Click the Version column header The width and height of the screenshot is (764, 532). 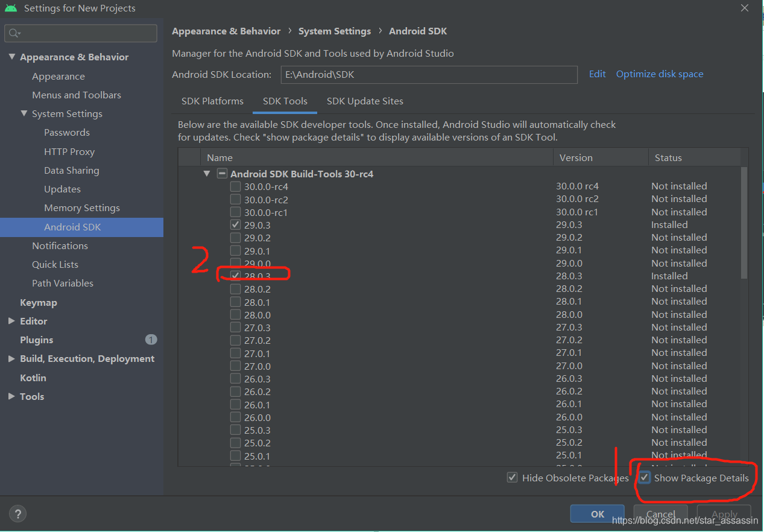pos(601,157)
